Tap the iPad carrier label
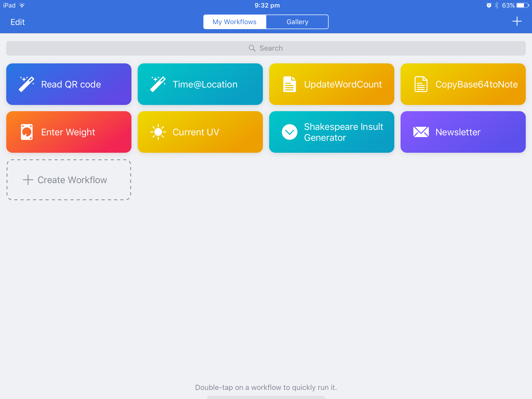The image size is (532, 399). tap(9, 5)
